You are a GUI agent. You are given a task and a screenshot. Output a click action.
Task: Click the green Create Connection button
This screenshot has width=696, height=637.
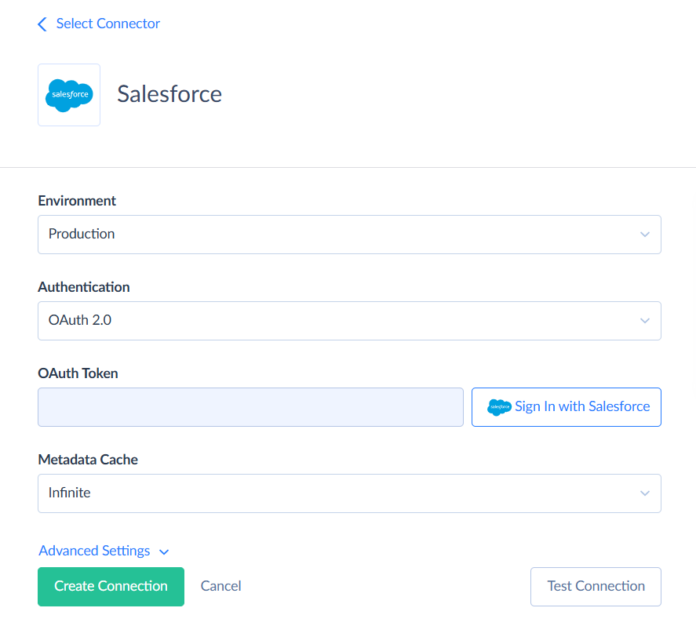[x=111, y=586]
